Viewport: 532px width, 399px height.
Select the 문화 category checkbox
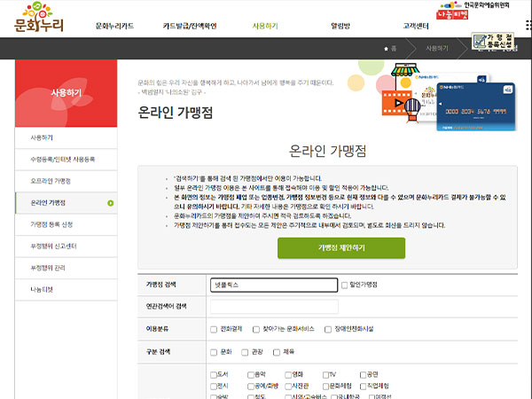(x=214, y=352)
